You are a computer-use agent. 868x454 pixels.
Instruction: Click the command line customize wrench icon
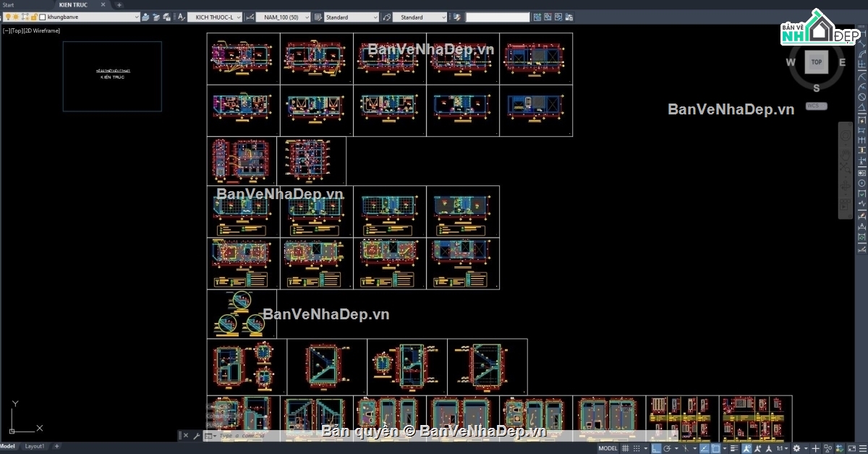pos(196,436)
